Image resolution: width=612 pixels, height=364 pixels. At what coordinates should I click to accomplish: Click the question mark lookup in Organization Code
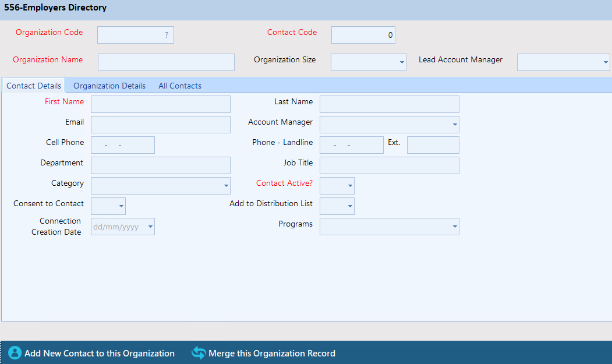pos(166,35)
